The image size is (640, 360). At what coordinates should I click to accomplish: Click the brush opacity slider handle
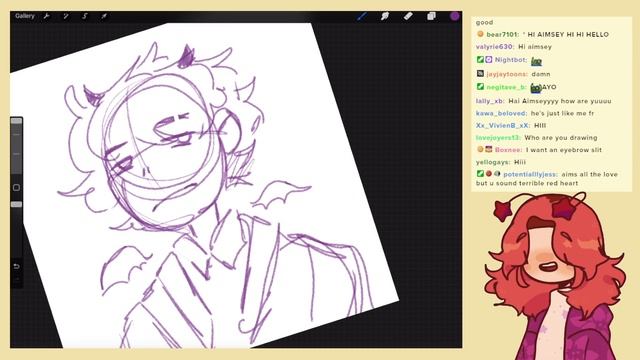(x=16, y=204)
